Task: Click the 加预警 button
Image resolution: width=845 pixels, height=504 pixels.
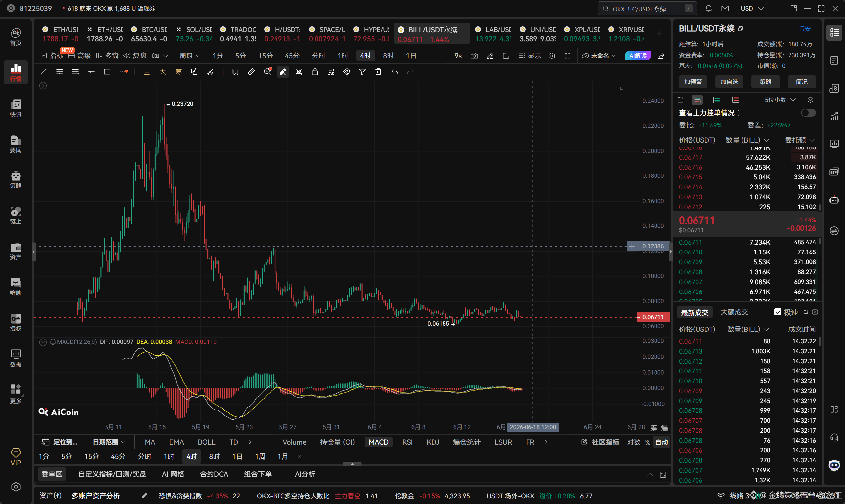Action: click(x=693, y=82)
